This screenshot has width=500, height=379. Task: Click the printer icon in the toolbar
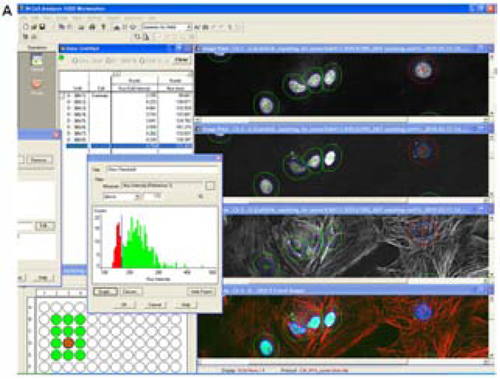coord(92,27)
